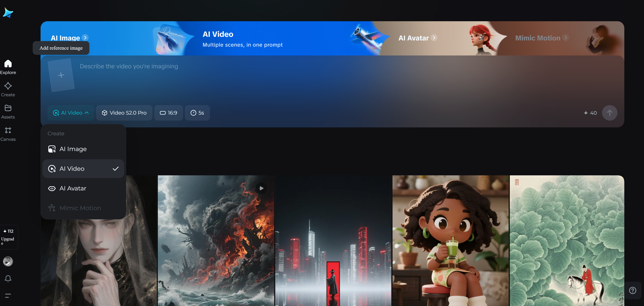This screenshot has width=644, height=306.
Task: Collapse the AI Video mode dropdown
Action: point(71,113)
